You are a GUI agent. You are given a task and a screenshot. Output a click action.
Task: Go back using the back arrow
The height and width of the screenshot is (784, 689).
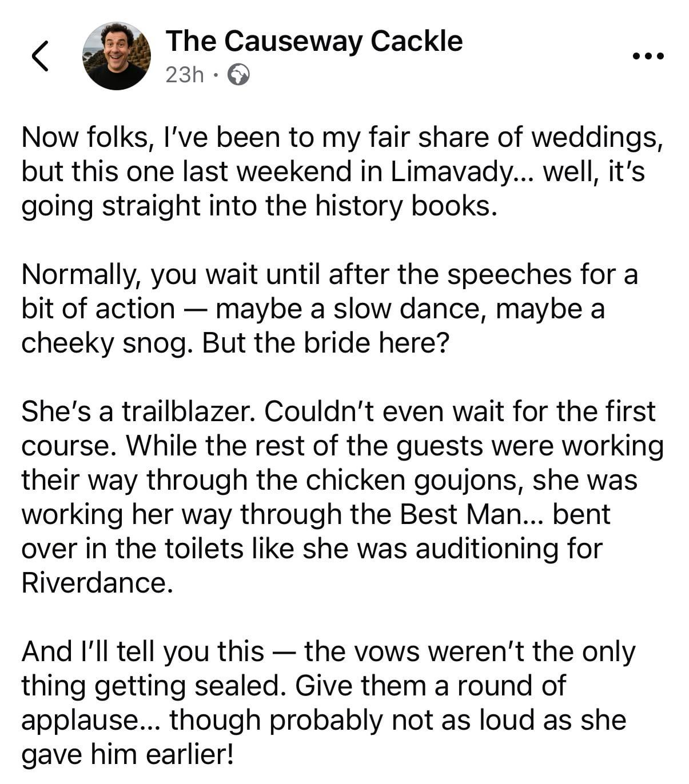click(x=39, y=56)
